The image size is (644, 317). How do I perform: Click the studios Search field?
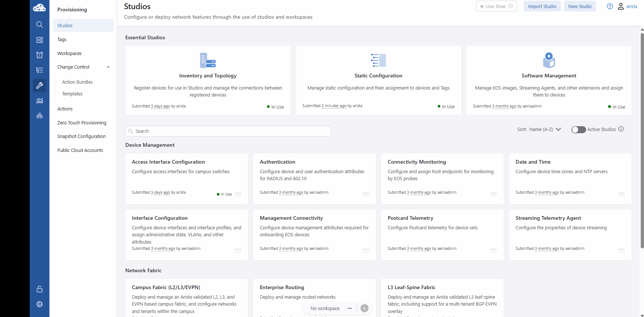[x=228, y=131]
